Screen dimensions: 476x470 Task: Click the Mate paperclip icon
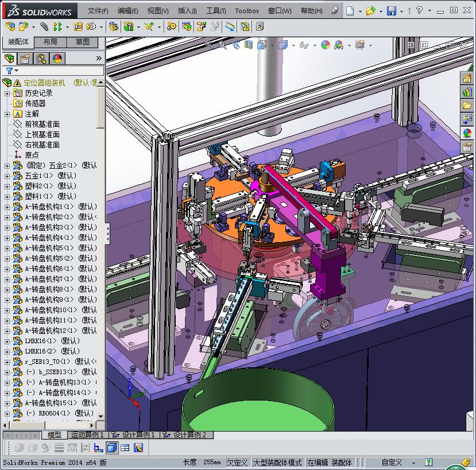click(x=44, y=27)
